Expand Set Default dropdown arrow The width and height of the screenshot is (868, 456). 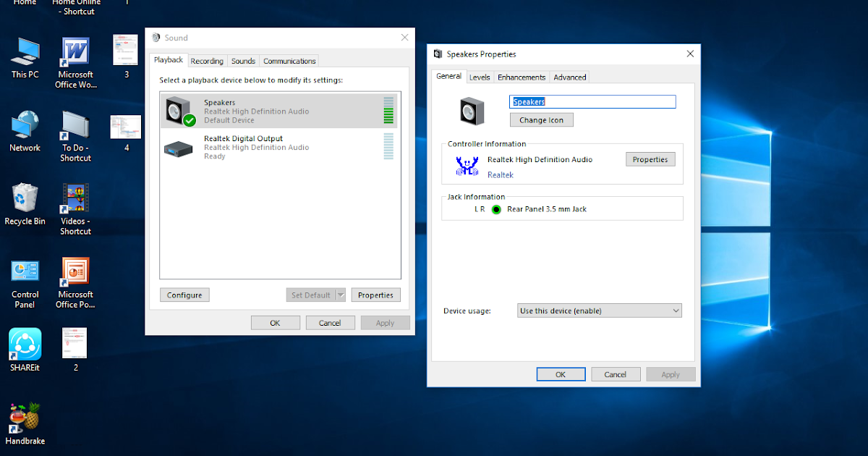tap(341, 295)
